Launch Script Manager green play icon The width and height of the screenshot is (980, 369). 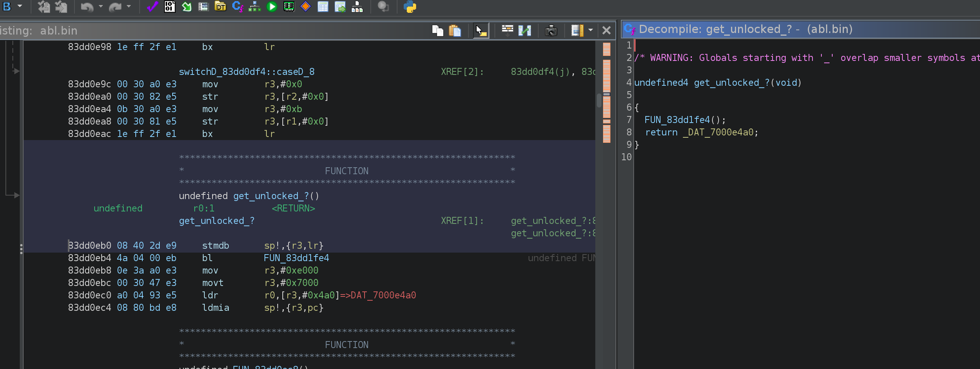(272, 7)
